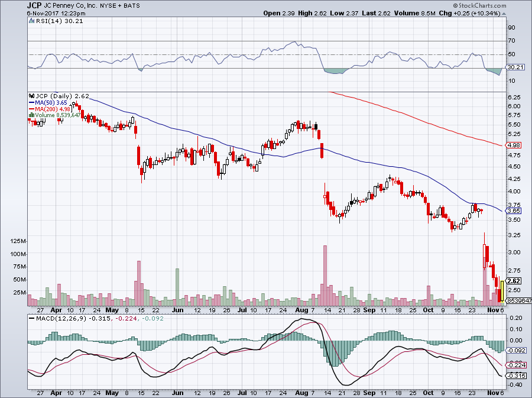Screen dimensions: 532x398
Task: Click the blue MA(50) legend line sample
Action: pyautogui.click(x=31, y=102)
